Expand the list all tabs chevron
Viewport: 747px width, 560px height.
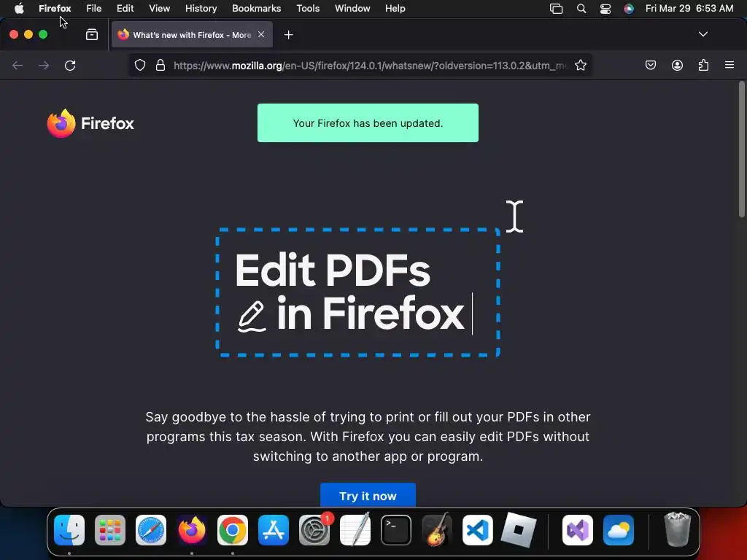[703, 34]
